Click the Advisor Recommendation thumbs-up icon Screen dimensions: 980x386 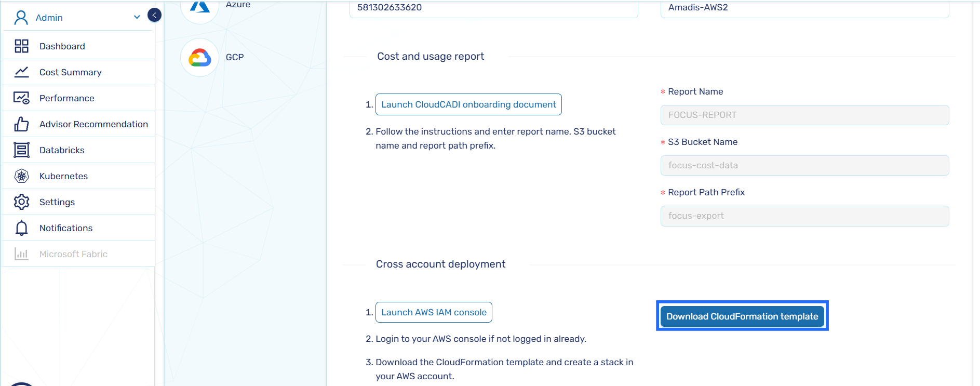tap(21, 124)
